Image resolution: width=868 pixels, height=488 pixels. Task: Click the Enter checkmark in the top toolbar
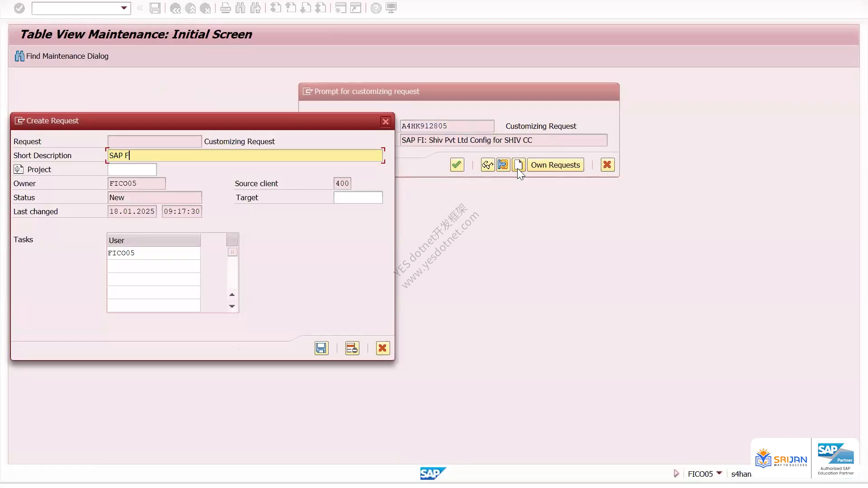pyautogui.click(x=19, y=8)
